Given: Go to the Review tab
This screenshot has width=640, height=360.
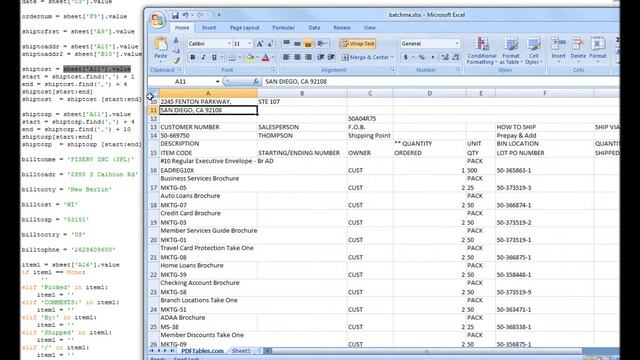Looking at the screenshot, I should tap(342, 28).
